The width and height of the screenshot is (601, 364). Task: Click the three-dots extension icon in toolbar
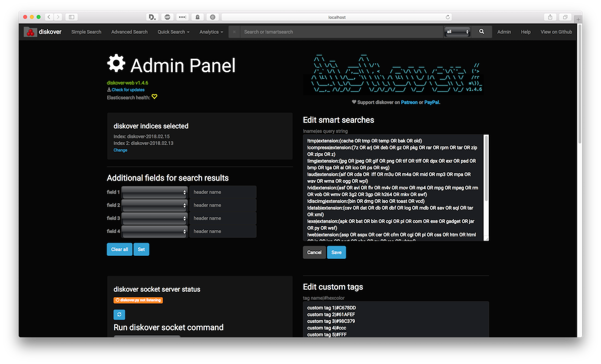click(x=182, y=17)
